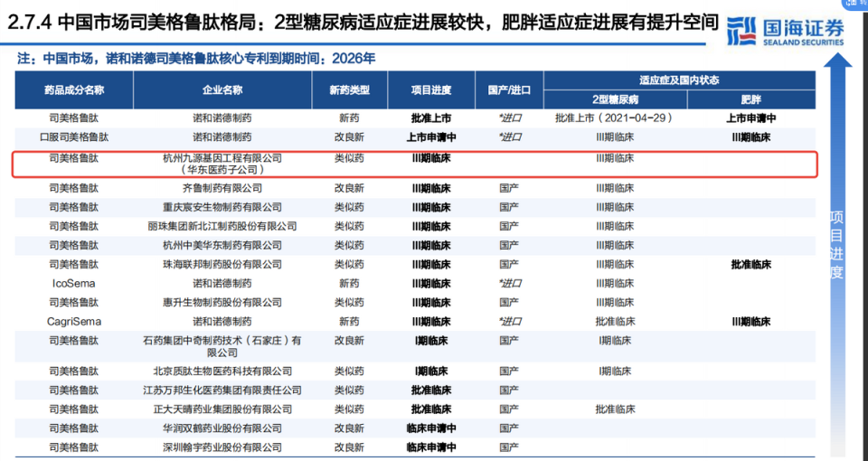This screenshot has height=461, width=868.
Task: Select 丽珠集团新北江制药股份有限公司 cell
Action: pos(222,226)
